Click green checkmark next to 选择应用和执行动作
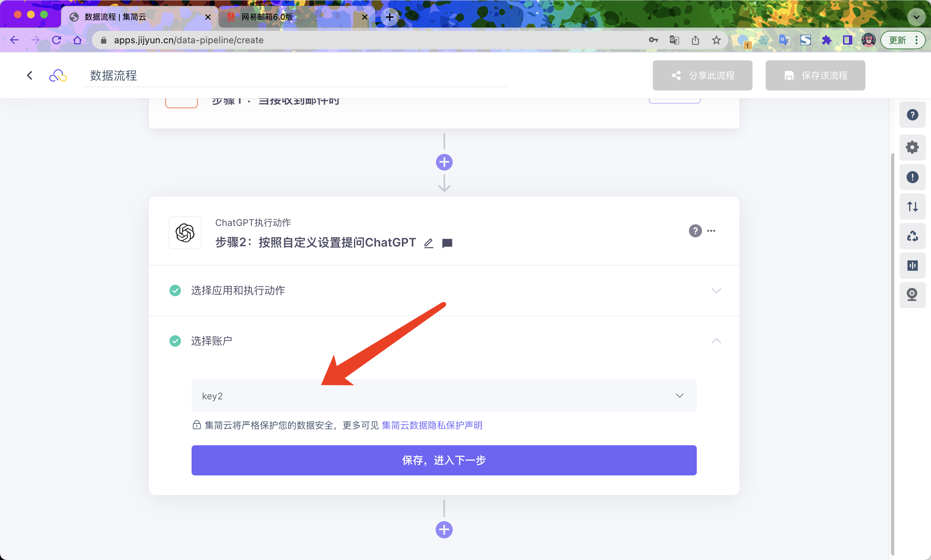The width and height of the screenshot is (931, 560). [175, 290]
